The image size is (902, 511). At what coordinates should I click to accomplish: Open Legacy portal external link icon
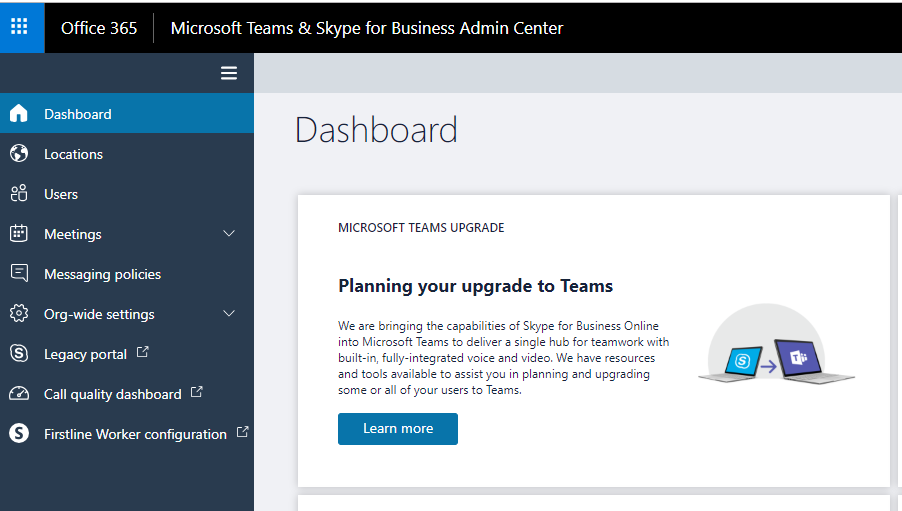[142, 353]
